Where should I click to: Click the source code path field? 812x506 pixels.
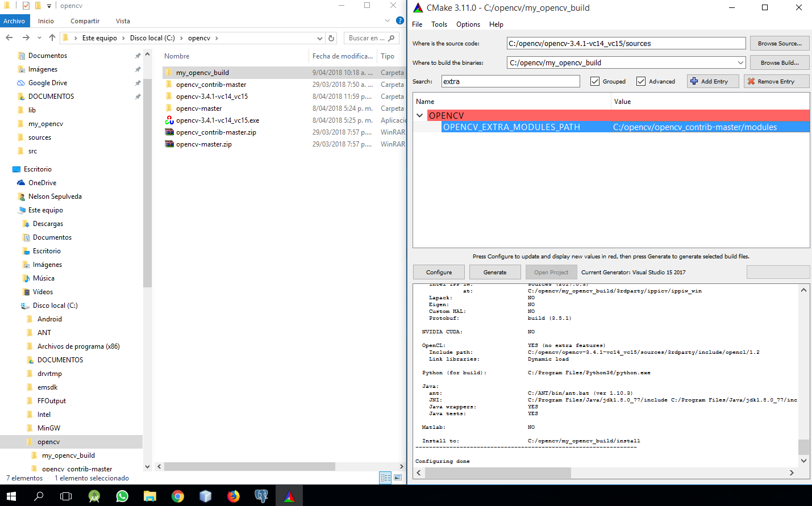tap(626, 43)
